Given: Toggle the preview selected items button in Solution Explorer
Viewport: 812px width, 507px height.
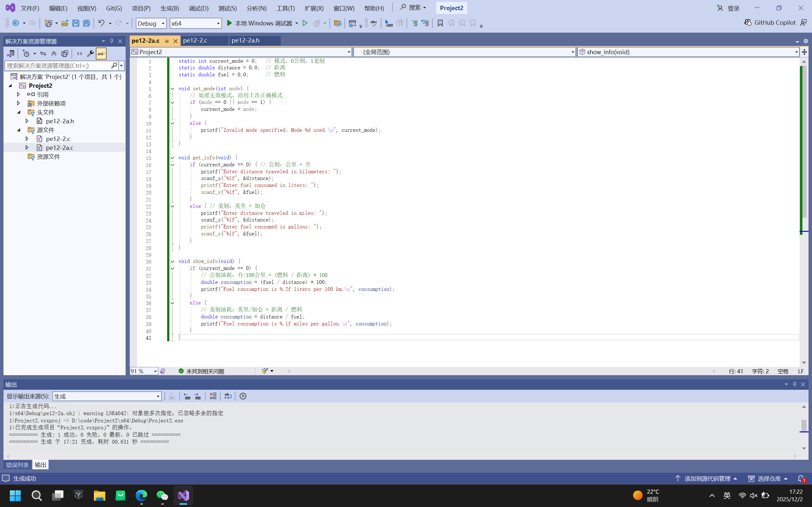Looking at the screenshot, I should point(101,53).
